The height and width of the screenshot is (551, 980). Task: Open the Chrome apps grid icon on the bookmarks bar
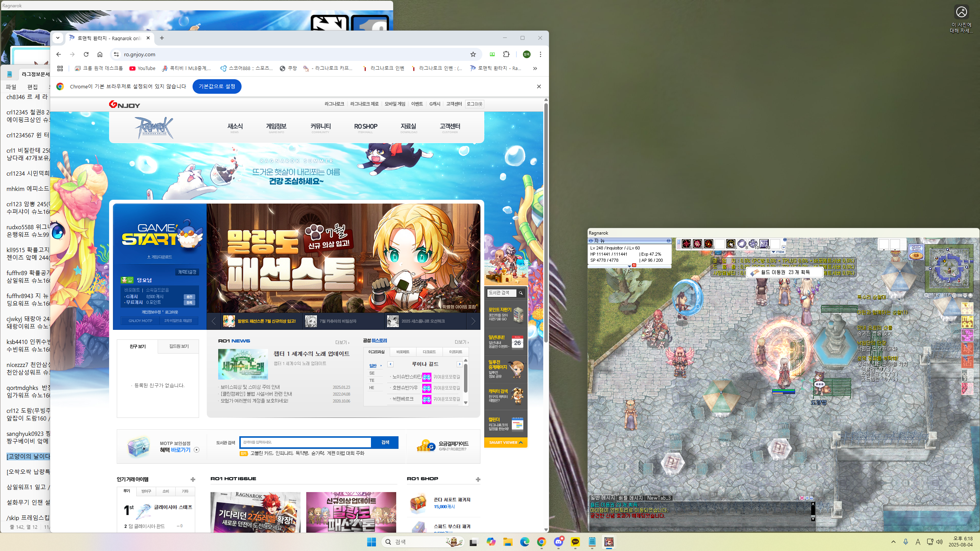point(60,68)
